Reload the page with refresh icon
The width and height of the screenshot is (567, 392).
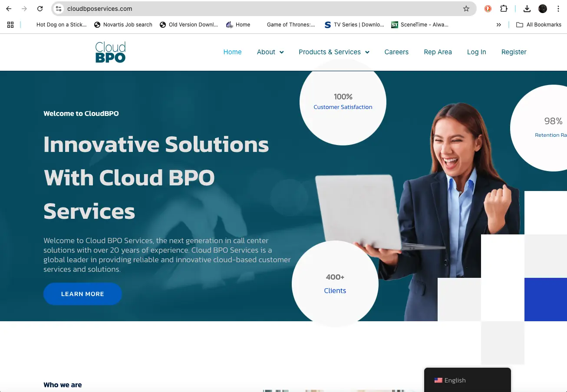coord(40,9)
